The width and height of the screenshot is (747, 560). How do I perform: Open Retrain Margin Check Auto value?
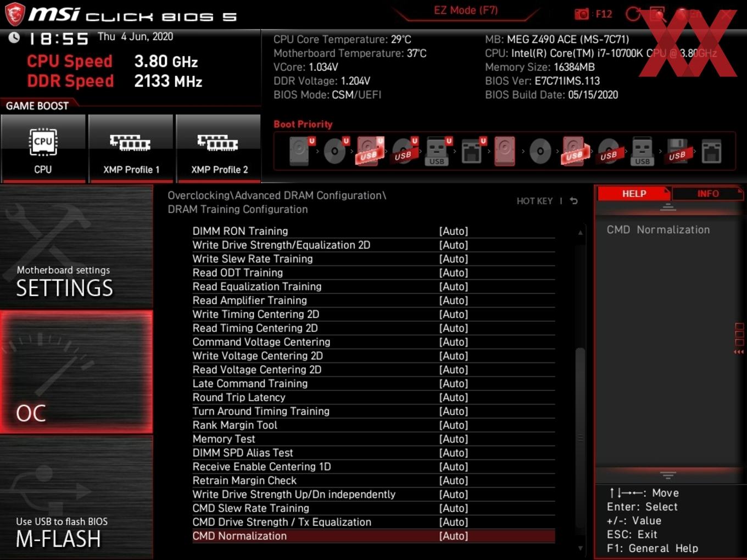point(454,480)
